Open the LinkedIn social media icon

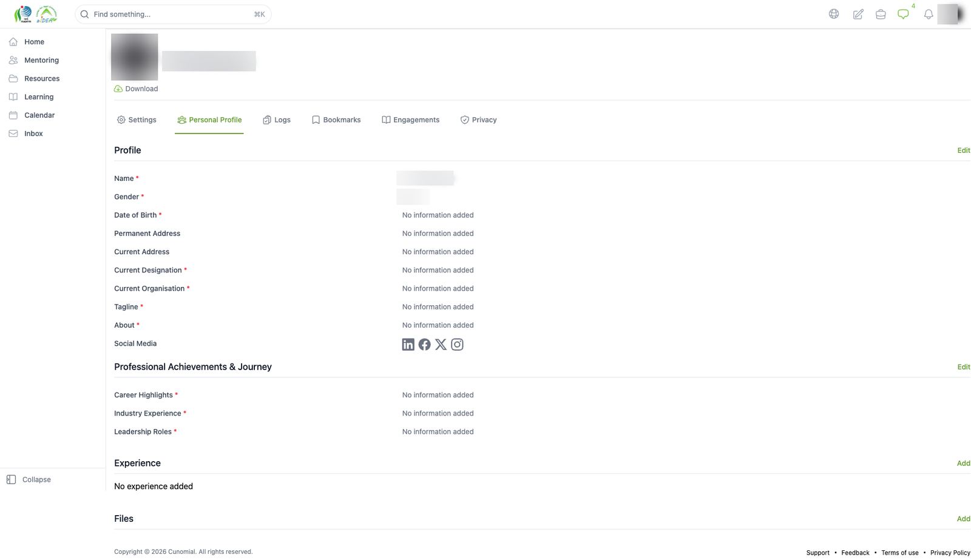(408, 345)
